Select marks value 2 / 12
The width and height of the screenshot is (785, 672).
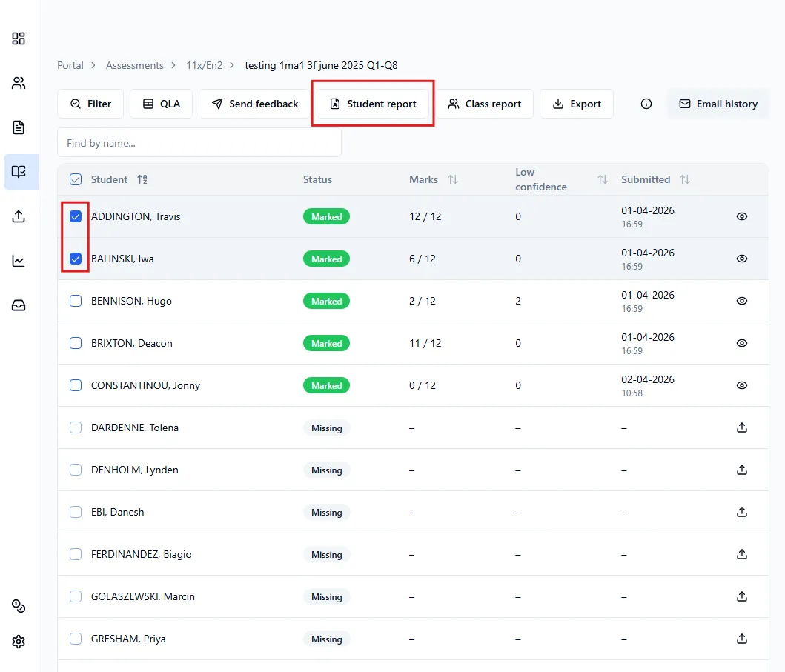point(423,301)
